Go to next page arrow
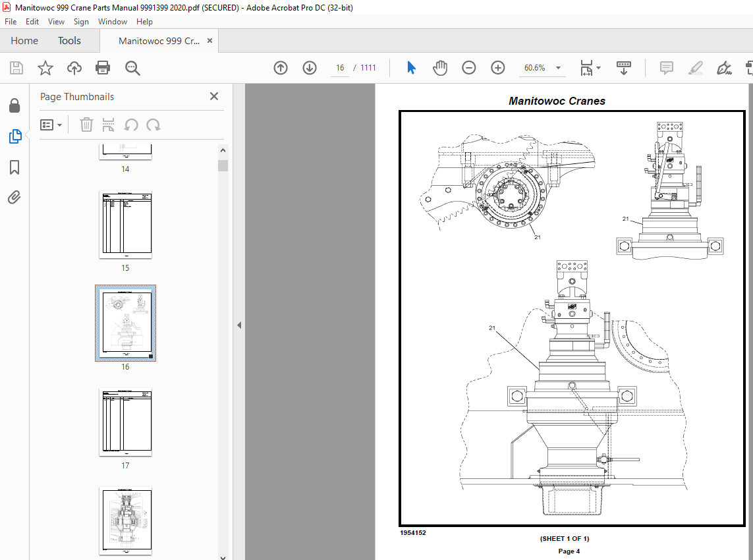The height and width of the screenshot is (560, 753). 309,68
